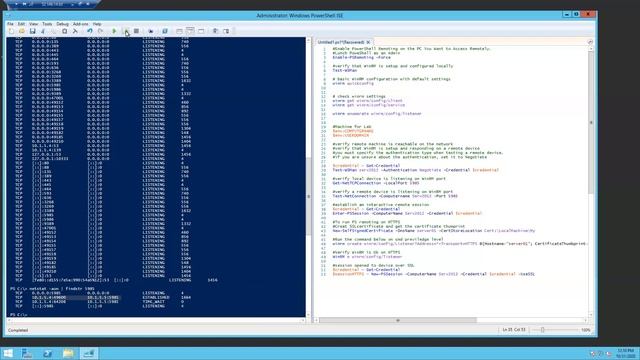Viewport: 640px width, 360px height.
Task: Click the Paste clipboard icon in the toolbar
Action: click(x=64, y=31)
